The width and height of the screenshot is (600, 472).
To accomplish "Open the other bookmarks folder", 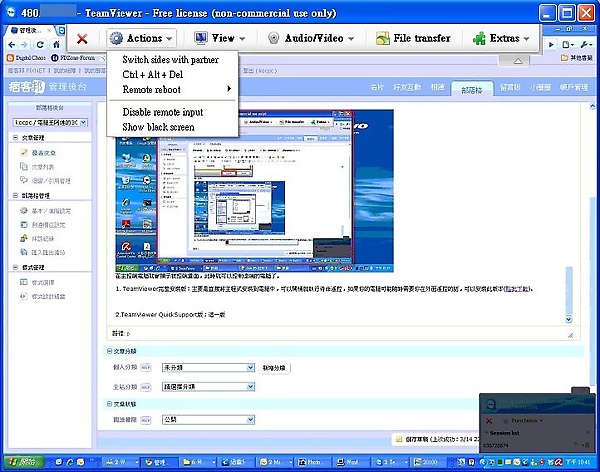I will (577, 58).
